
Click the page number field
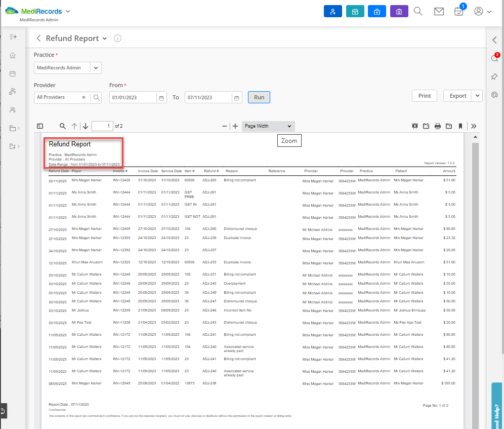tap(102, 126)
